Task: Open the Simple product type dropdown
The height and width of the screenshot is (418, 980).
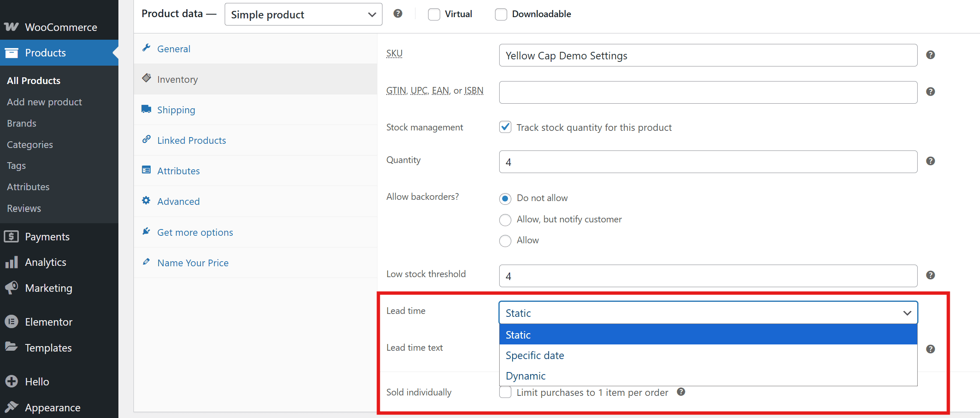Action: click(303, 14)
